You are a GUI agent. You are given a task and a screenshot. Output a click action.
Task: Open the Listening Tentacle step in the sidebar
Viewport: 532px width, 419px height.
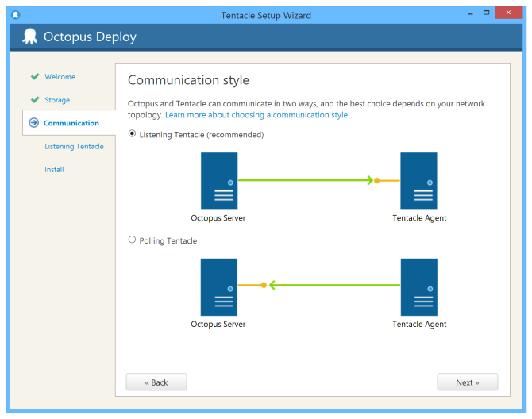coord(74,146)
